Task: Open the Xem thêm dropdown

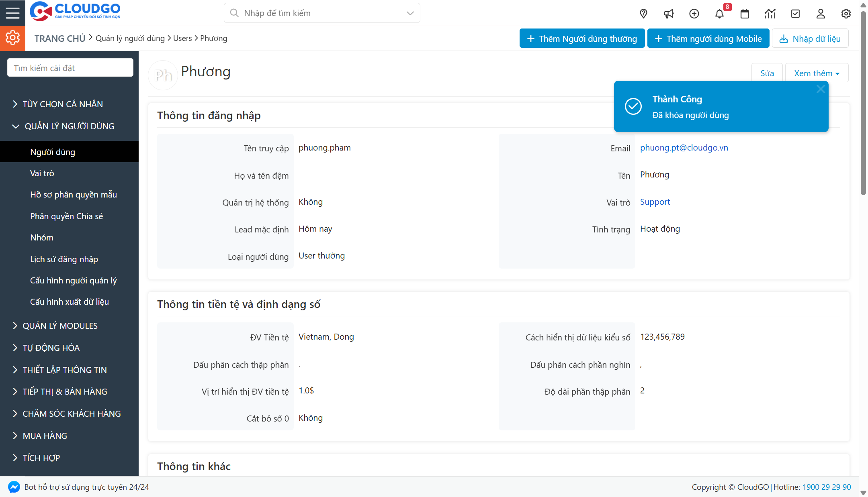Action: 817,73
